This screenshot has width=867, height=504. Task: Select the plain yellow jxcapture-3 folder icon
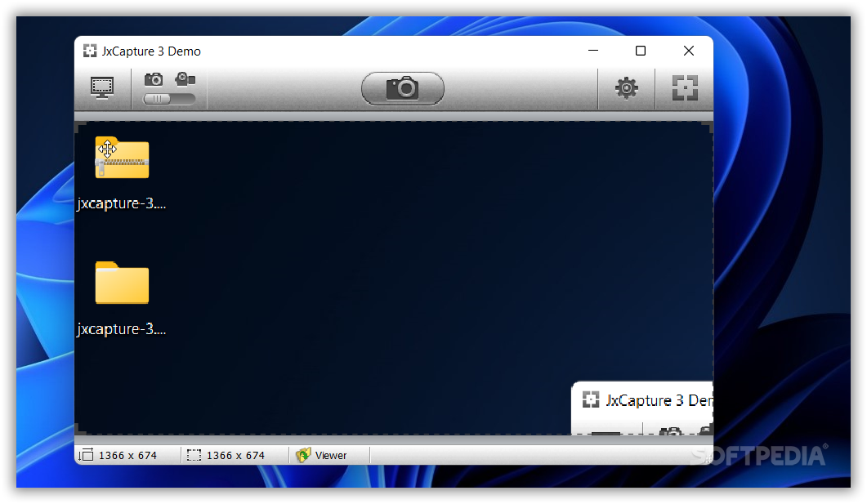pyautogui.click(x=123, y=283)
